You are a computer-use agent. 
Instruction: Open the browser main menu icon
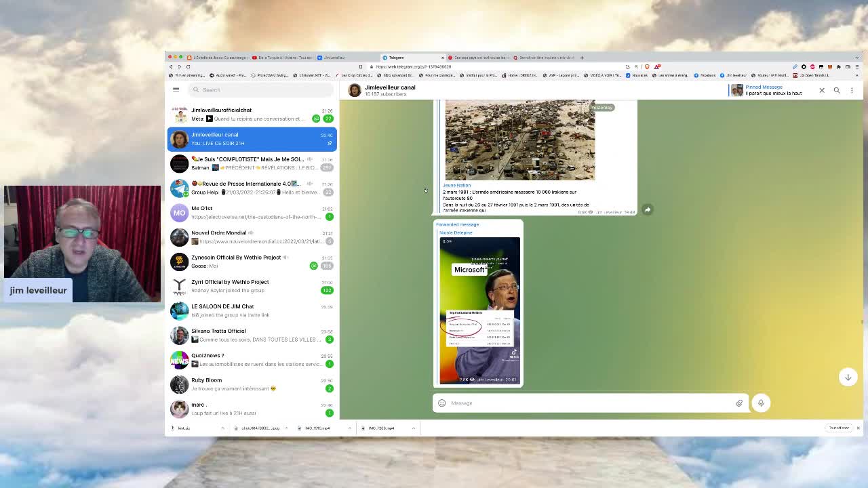pyautogui.click(x=856, y=66)
